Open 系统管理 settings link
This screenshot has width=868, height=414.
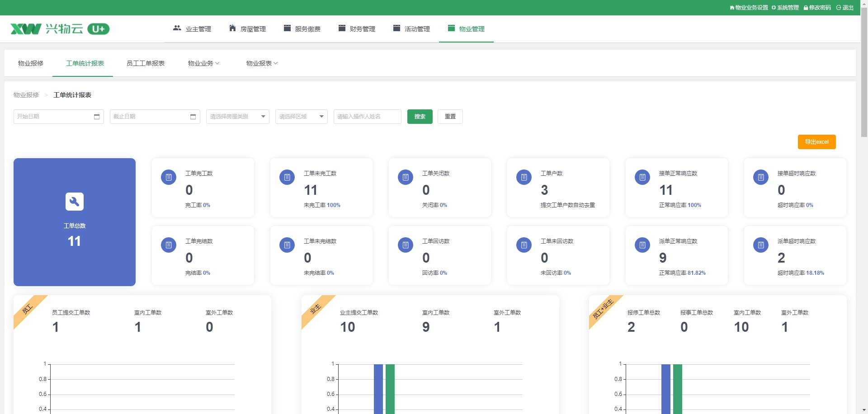[x=785, y=8]
